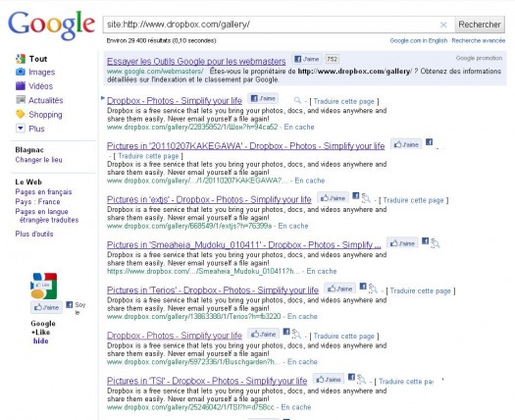Click J'aime on the Webmasters promotion
The height and width of the screenshot is (420, 515).
pos(307,59)
